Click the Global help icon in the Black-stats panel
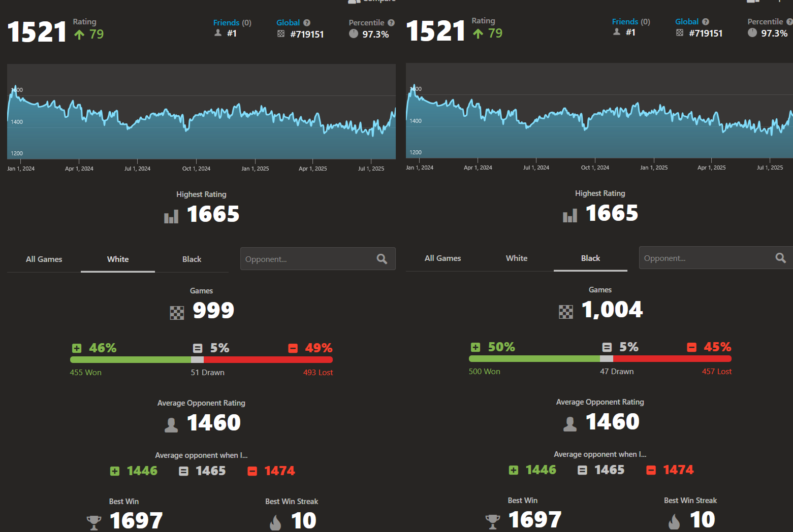The width and height of the screenshot is (793, 532). click(706, 22)
